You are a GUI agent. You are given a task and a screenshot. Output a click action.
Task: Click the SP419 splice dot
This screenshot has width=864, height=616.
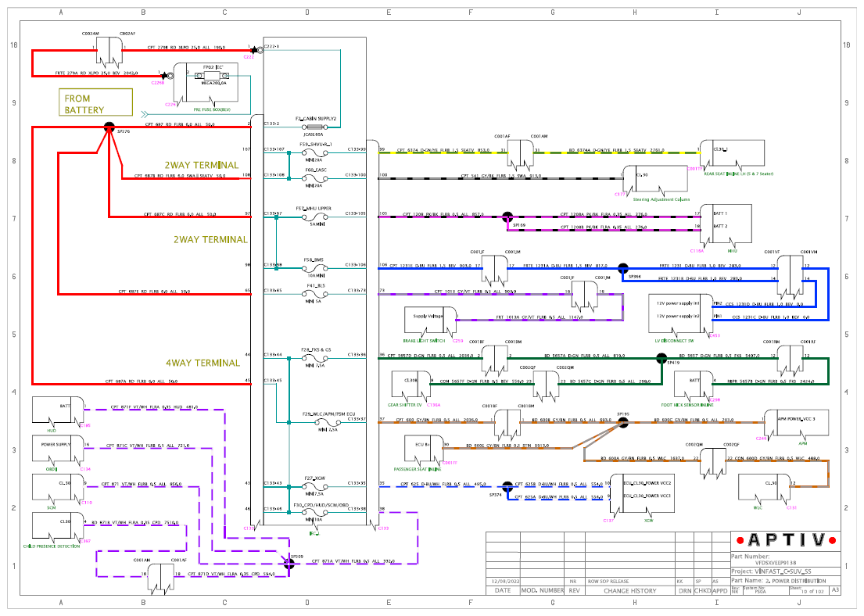(x=661, y=358)
